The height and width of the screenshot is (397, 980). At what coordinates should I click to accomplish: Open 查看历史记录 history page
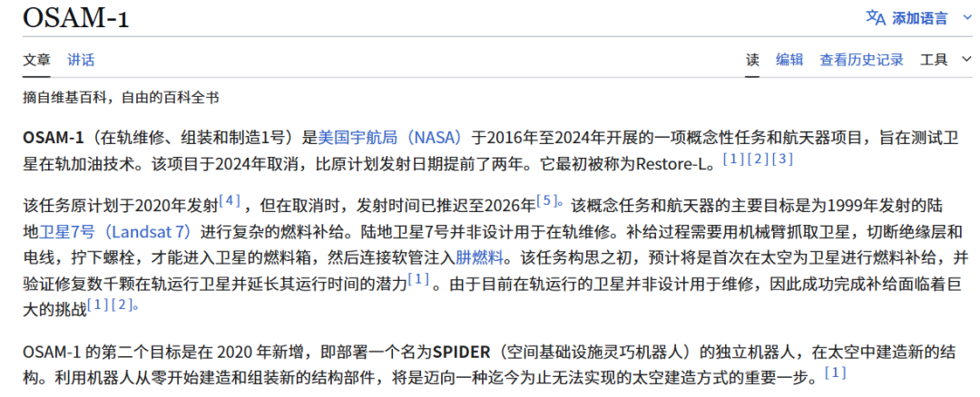click(x=861, y=60)
